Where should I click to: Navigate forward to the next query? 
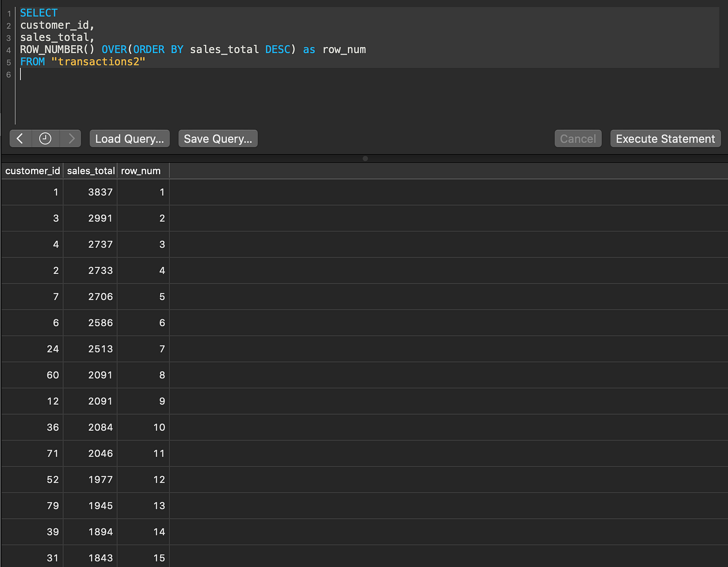pyautogui.click(x=71, y=138)
